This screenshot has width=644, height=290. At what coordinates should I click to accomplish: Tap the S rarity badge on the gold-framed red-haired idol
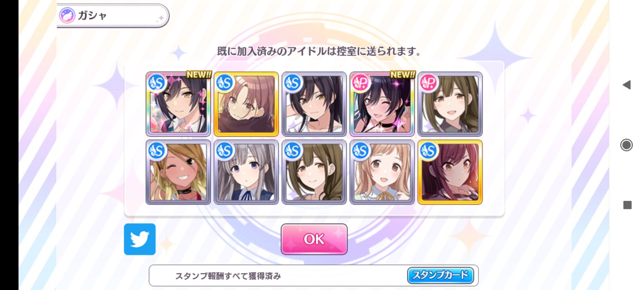tap(429, 150)
